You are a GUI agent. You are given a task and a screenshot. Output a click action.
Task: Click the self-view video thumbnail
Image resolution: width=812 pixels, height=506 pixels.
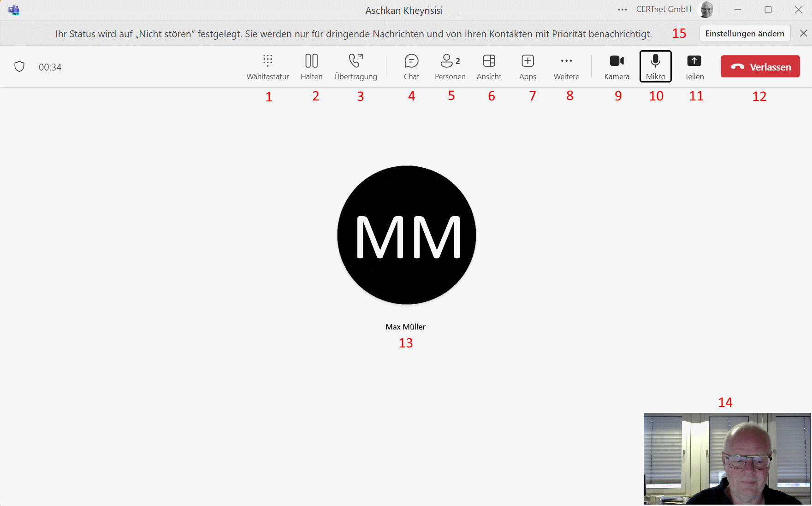point(727,459)
